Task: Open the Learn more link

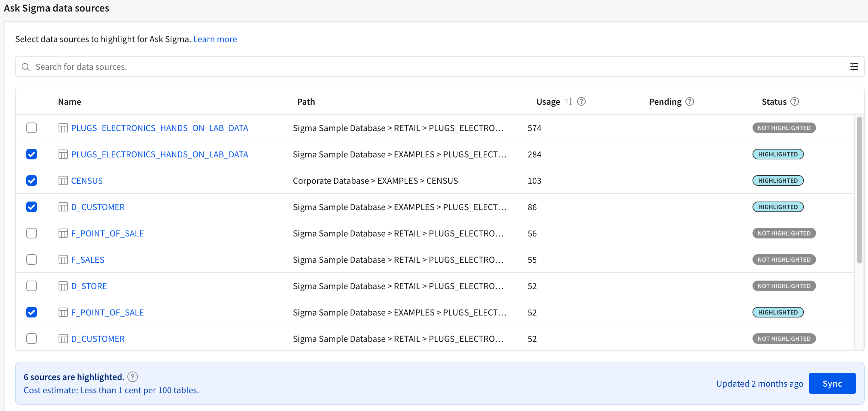Action: 215,39
